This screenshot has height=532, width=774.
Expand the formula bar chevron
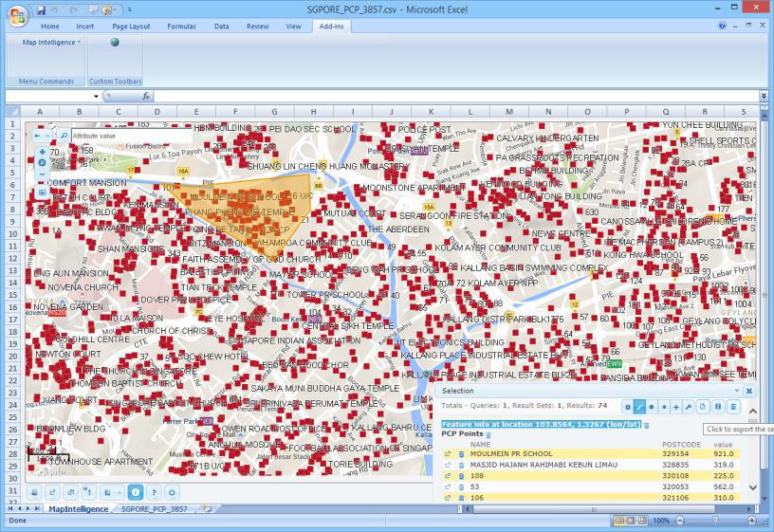click(764, 96)
